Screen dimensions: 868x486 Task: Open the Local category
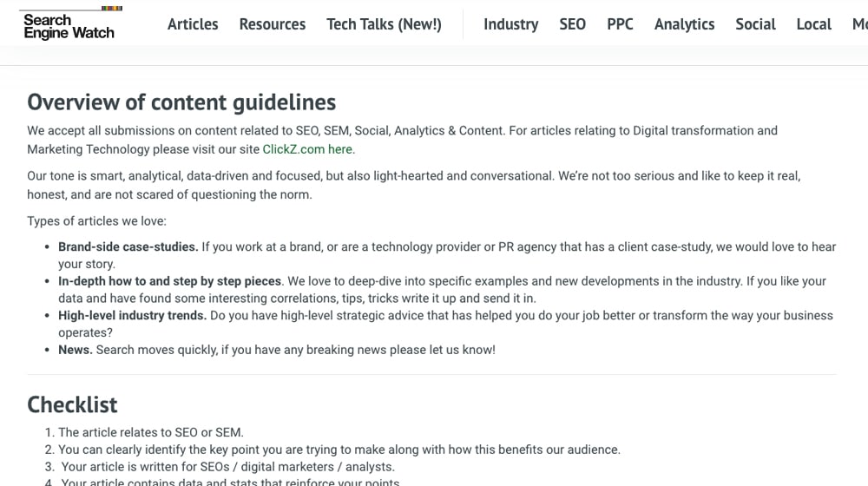coord(813,24)
